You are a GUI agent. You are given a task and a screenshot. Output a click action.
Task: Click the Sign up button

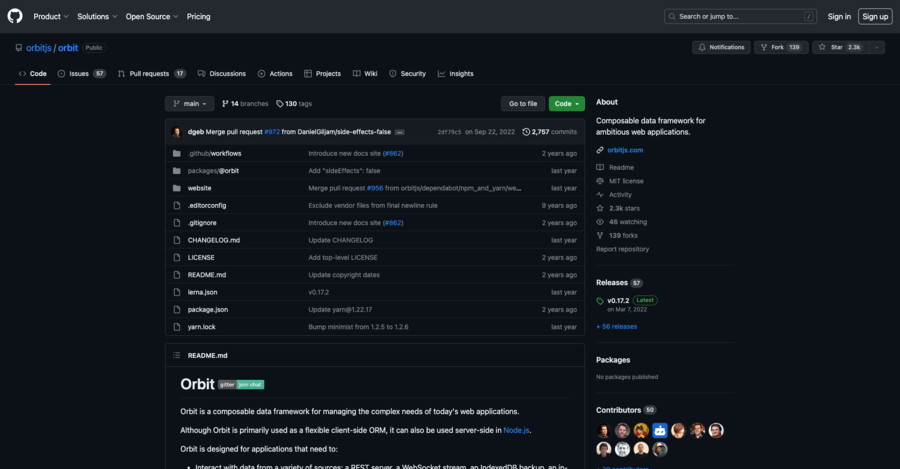click(x=875, y=17)
